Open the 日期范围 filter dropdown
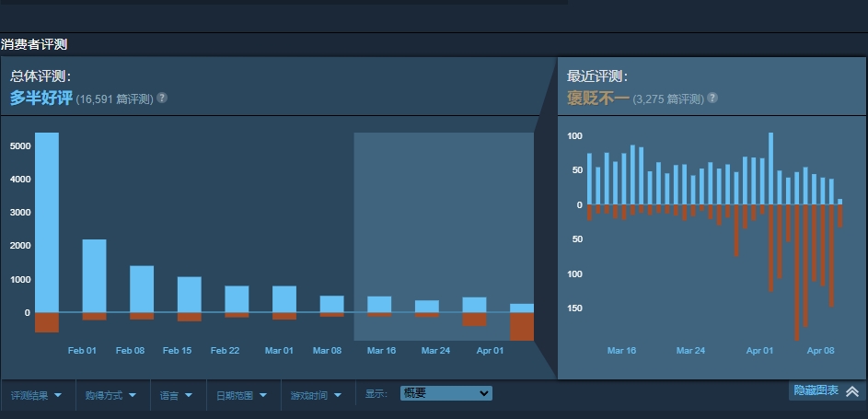The width and height of the screenshot is (868, 419). pyautogui.click(x=242, y=395)
